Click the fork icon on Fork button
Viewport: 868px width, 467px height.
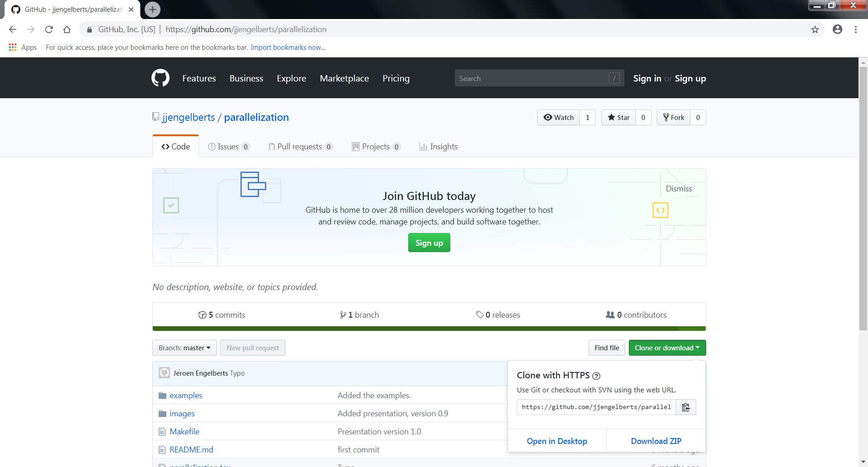[666, 117]
